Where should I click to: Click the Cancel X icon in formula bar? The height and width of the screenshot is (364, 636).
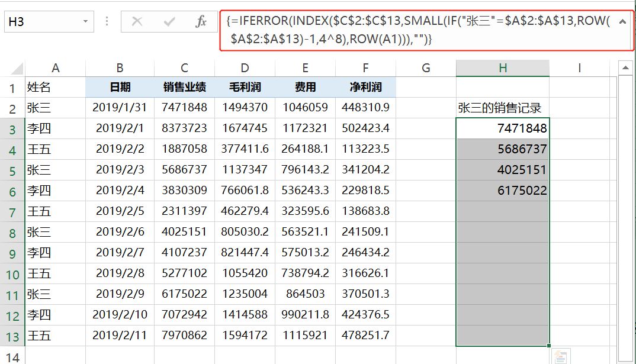(x=137, y=21)
